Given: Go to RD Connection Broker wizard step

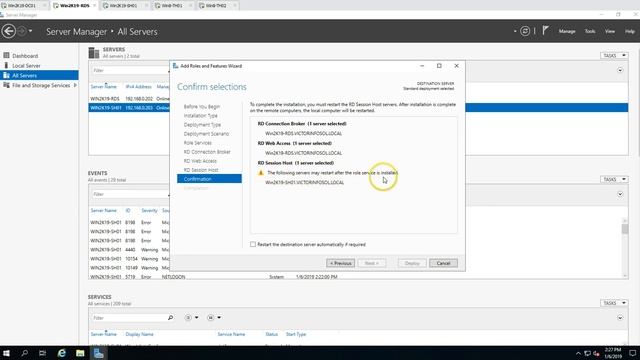Looking at the screenshot, I should pyautogui.click(x=207, y=152).
